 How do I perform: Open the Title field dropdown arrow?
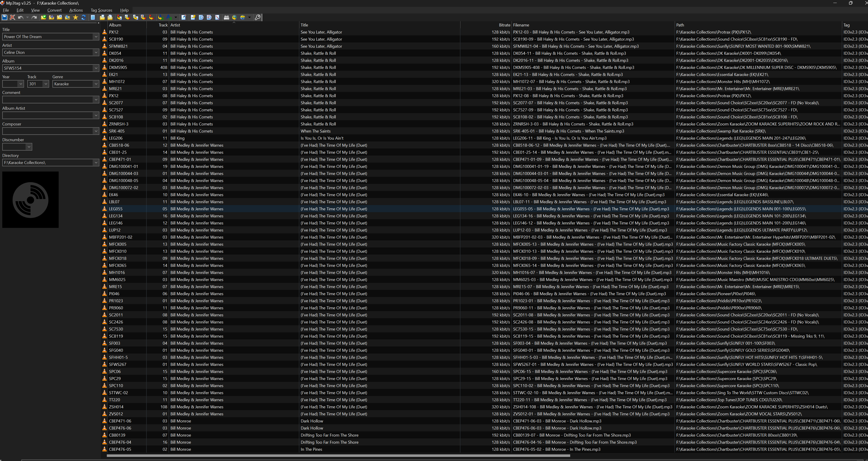pos(96,37)
